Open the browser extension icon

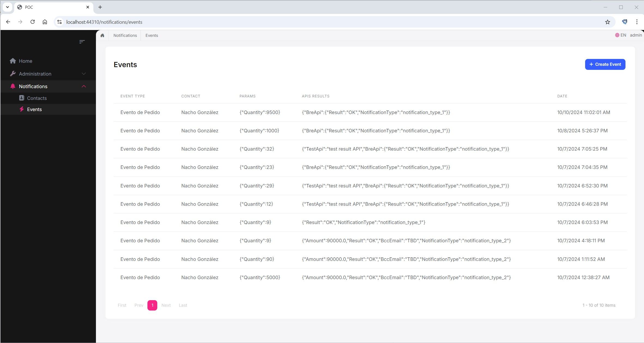pos(624,22)
